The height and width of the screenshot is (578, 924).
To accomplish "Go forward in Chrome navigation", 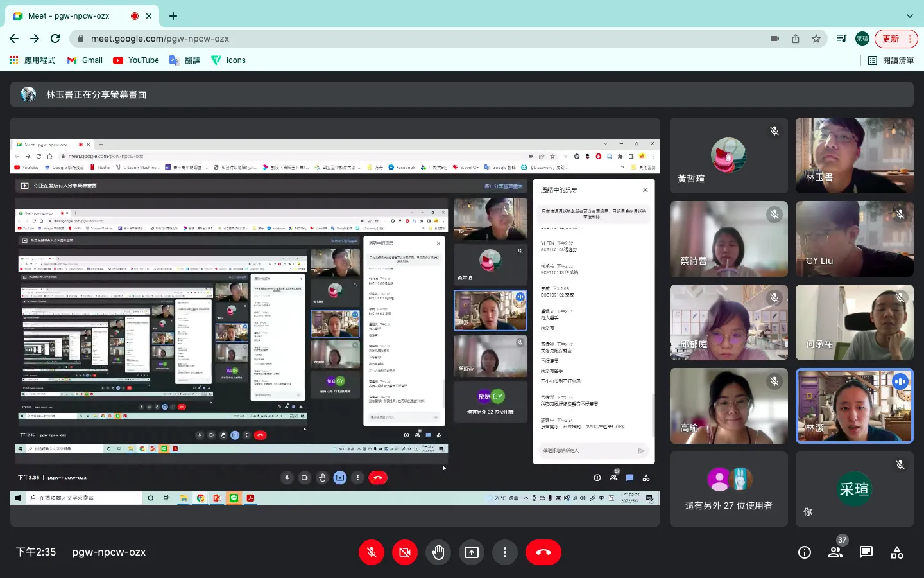I will pyautogui.click(x=35, y=39).
